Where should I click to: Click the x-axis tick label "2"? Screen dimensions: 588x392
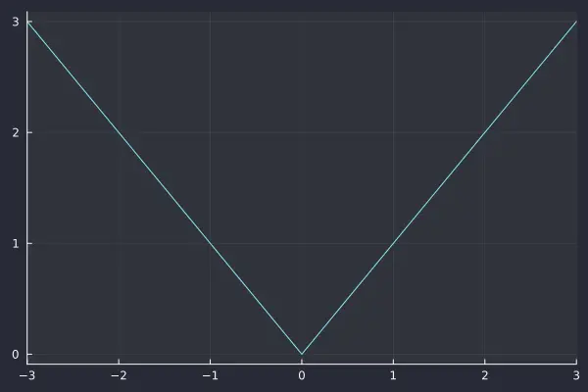(484, 375)
